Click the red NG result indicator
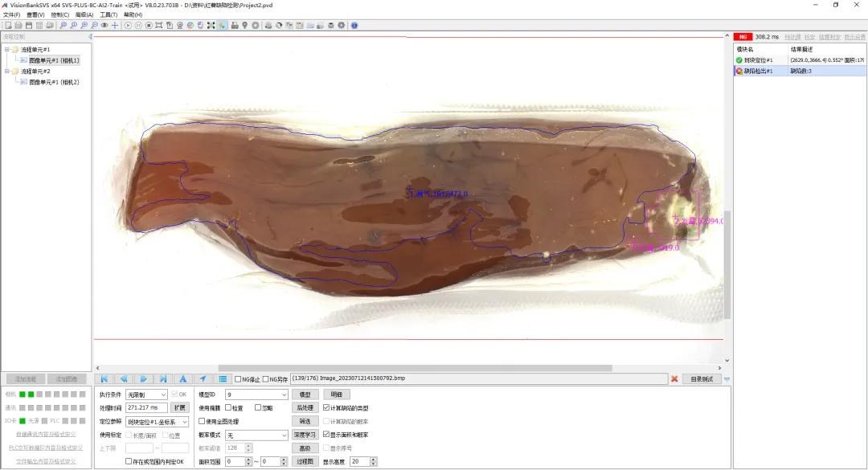868x470 pixels. pyautogui.click(x=743, y=37)
